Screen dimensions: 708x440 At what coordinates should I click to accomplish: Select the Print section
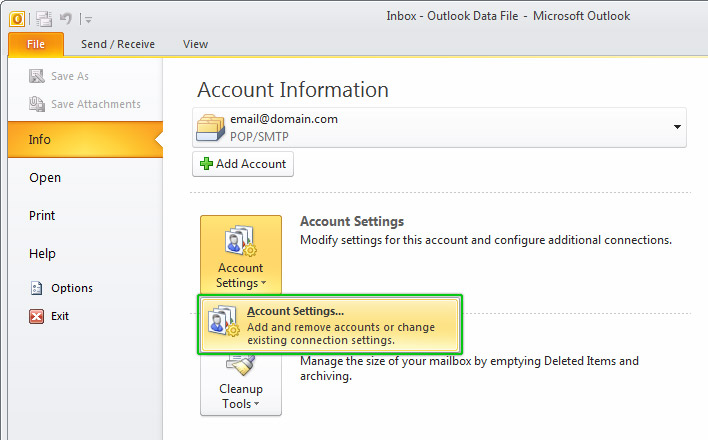(42, 215)
